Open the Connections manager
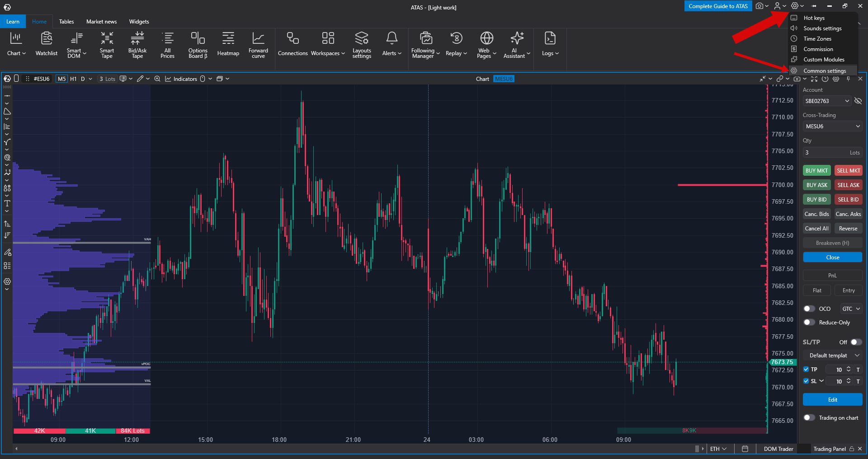The width and height of the screenshot is (868, 459). pyautogui.click(x=293, y=44)
